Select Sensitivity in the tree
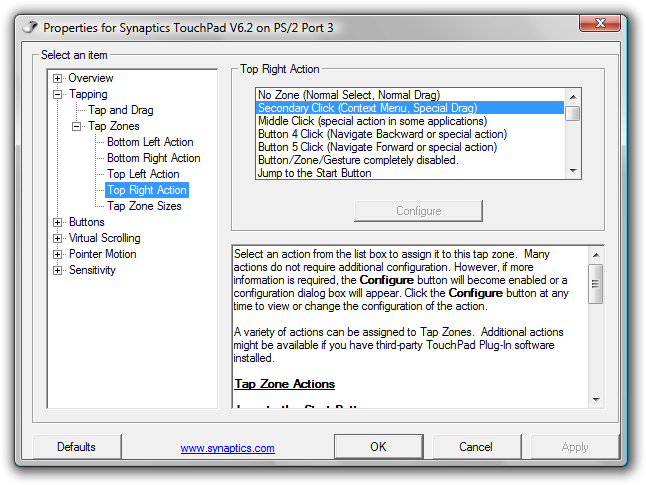The height and width of the screenshot is (485, 646). pyautogui.click(x=92, y=270)
